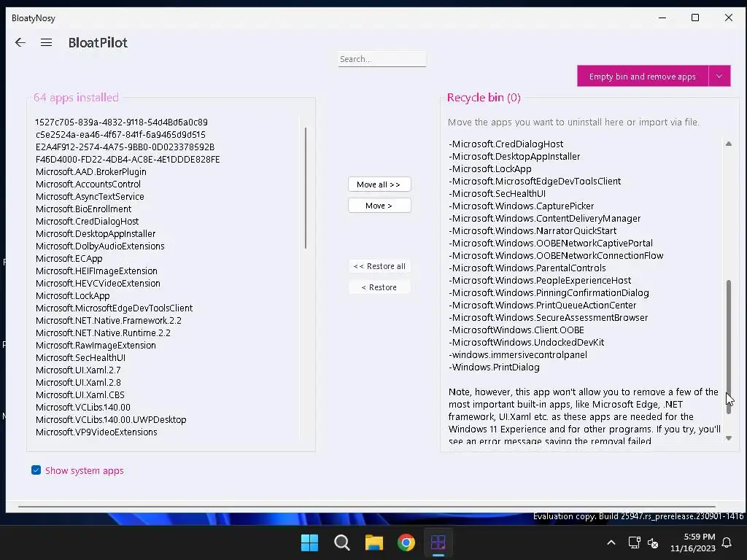Show hidden tray icons

click(611, 542)
